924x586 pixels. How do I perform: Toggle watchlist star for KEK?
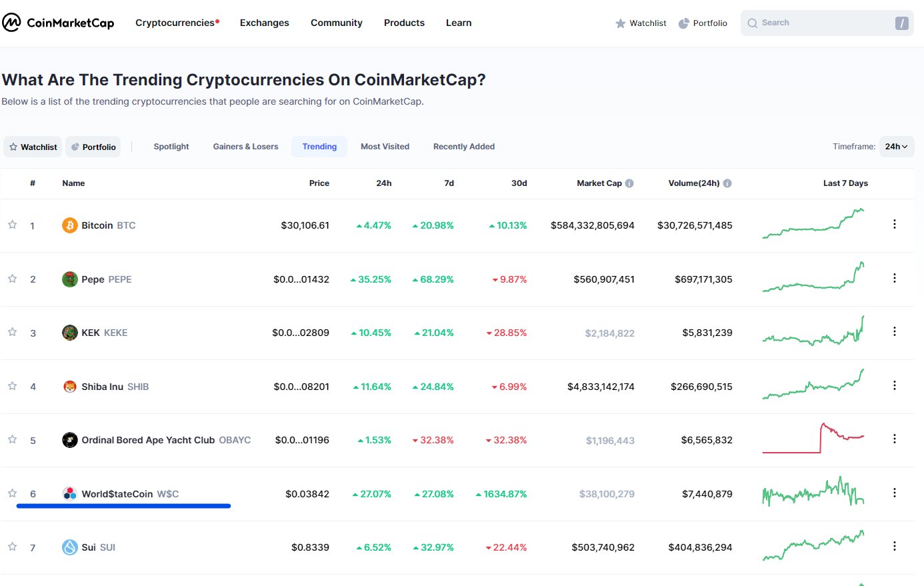click(x=12, y=332)
